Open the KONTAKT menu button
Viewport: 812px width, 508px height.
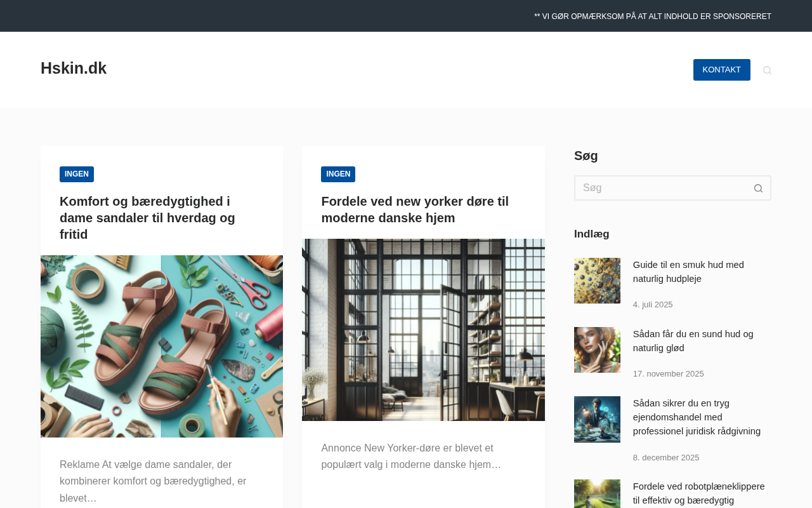[x=721, y=70]
